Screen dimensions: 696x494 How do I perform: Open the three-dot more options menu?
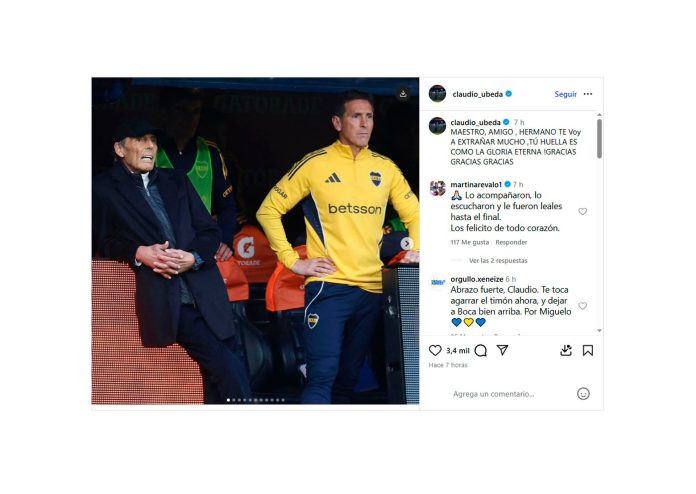coord(588,94)
